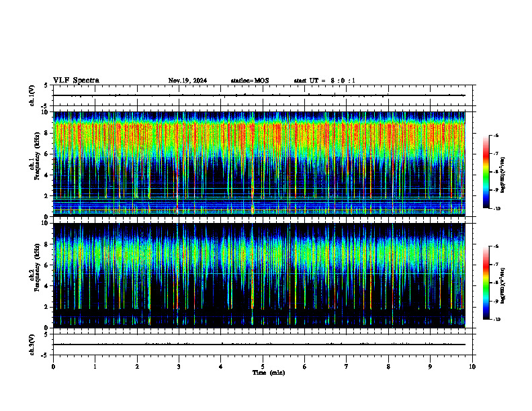Image resolution: width=532 pixels, height=411 pixels.
Task: Click the ch.1 voltage waveform trace
Action: coord(259,95)
